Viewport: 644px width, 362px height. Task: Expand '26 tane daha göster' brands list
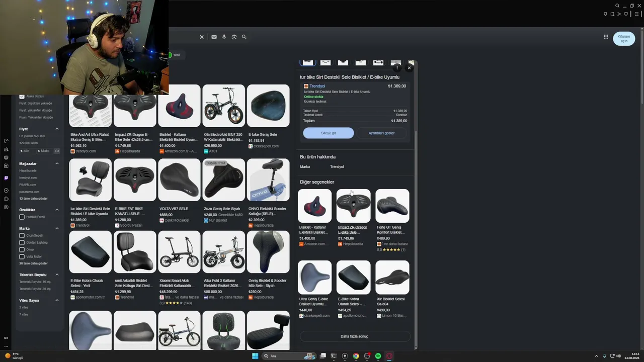click(x=34, y=263)
